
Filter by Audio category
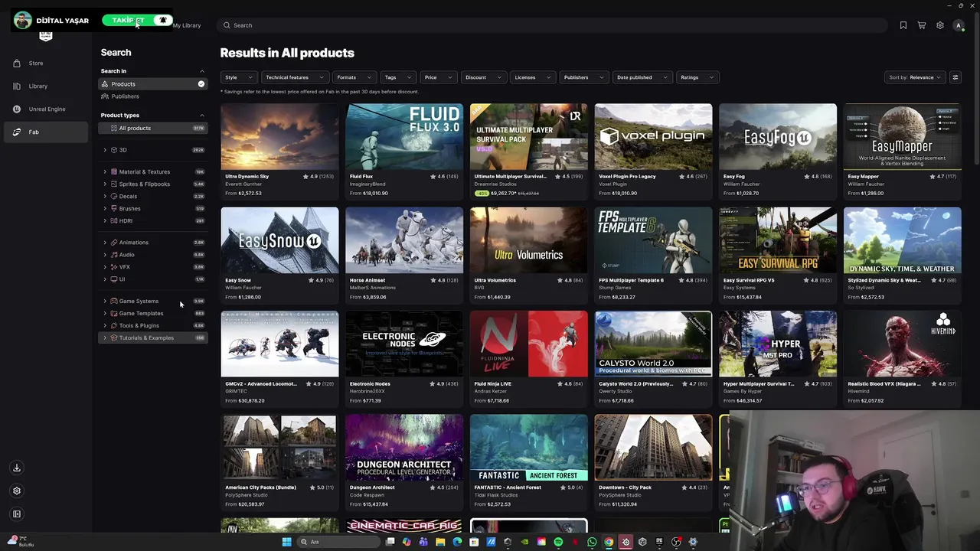[126, 255]
